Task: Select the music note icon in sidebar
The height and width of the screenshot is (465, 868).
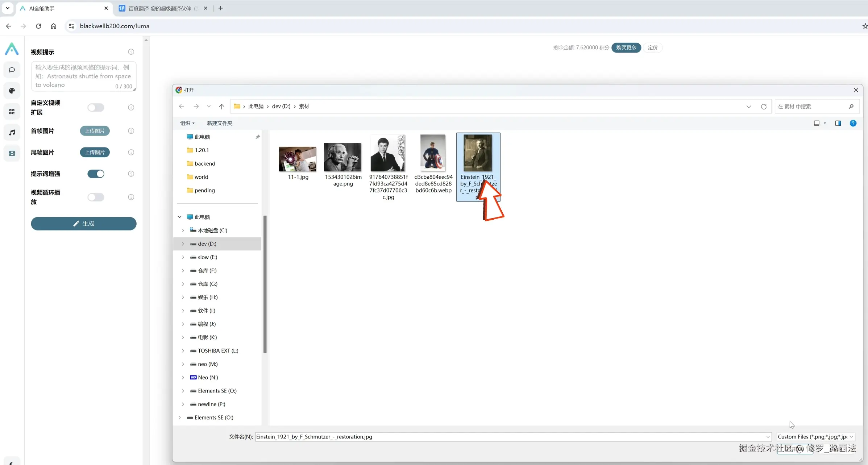Action: pos(12,132)
